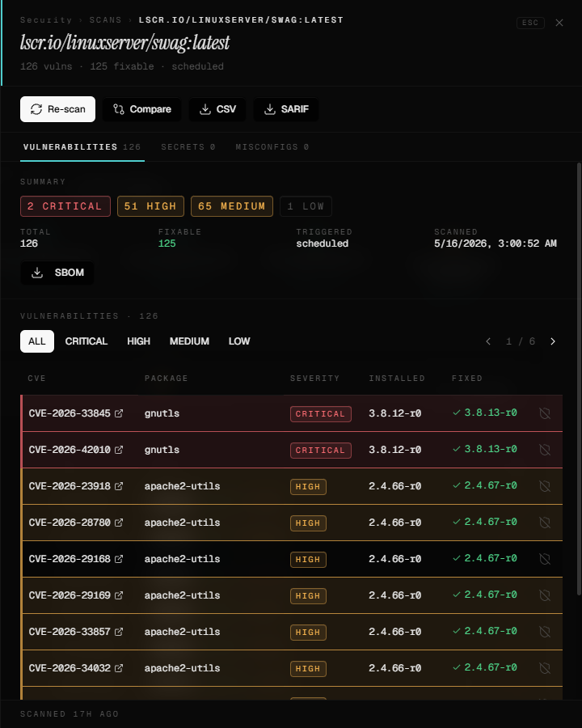Open external link for CVE-2026-33857
The width and height of the screenshot is (582, 728).
[x=119, y=632]
